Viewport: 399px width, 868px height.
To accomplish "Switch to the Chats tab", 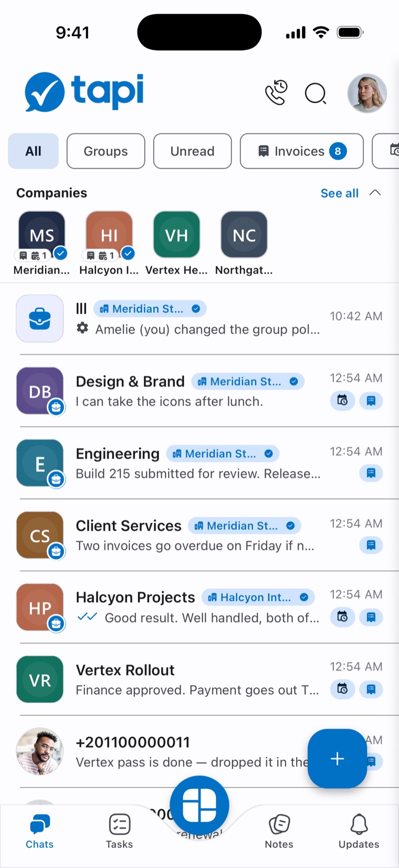I will (40, 831).
